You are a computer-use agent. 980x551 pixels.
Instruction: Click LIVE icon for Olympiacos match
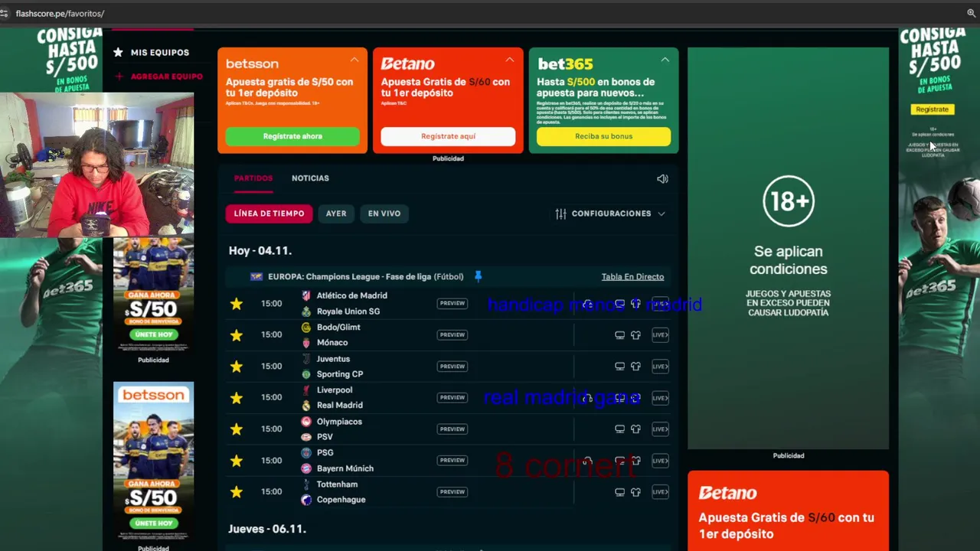pos(660,429)
